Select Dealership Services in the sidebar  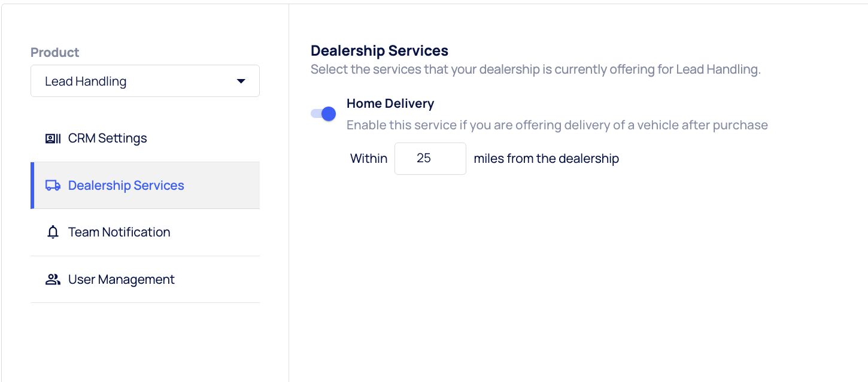126,186
